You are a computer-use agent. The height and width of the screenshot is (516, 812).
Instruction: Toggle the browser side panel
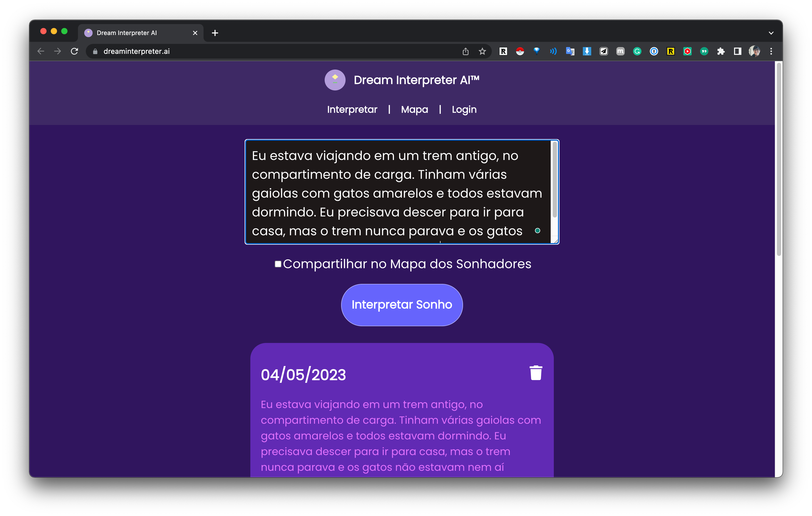coord(737,51)
